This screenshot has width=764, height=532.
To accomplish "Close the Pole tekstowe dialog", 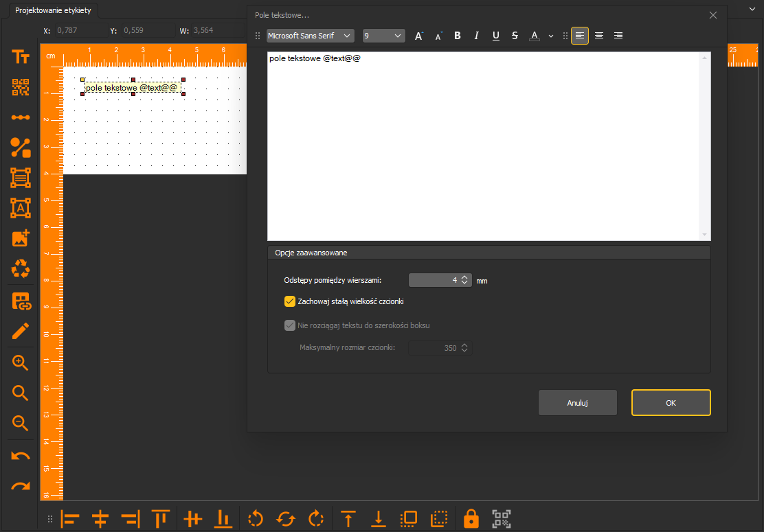I will [713, 15].
